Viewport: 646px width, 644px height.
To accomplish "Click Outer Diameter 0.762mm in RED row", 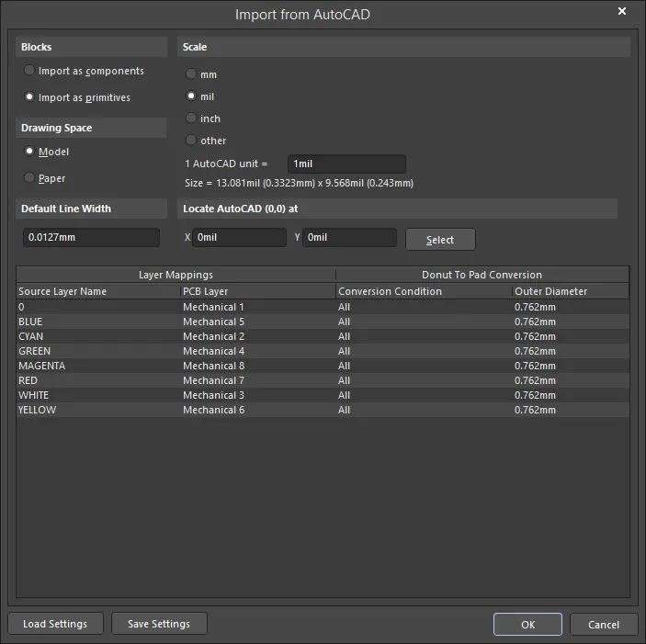I will point(571,380).
